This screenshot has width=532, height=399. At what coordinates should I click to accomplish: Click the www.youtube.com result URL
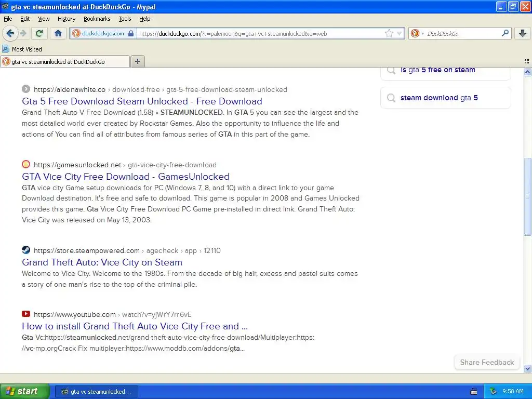click(x=113, y=314)
